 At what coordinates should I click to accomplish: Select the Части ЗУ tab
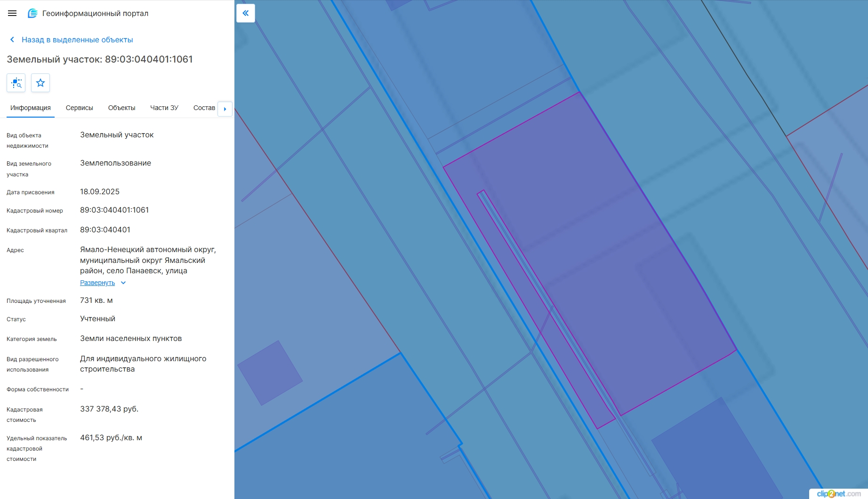pos(164,108)
